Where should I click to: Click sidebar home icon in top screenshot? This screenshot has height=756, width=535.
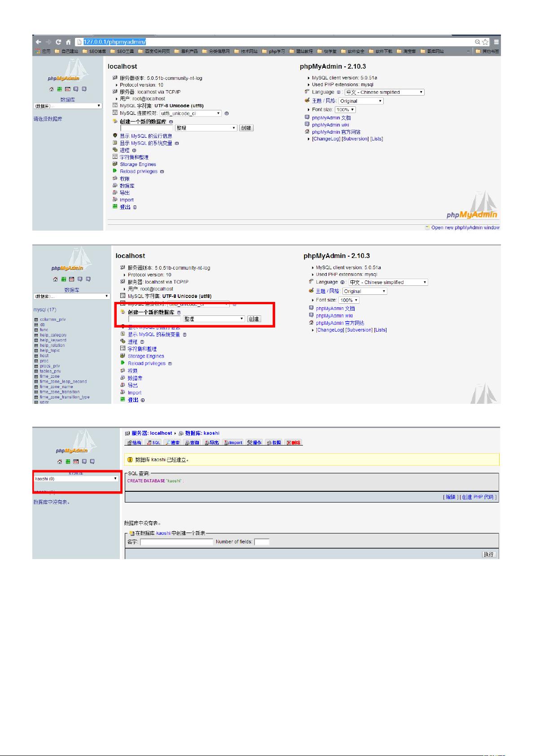tap(52, 89)
